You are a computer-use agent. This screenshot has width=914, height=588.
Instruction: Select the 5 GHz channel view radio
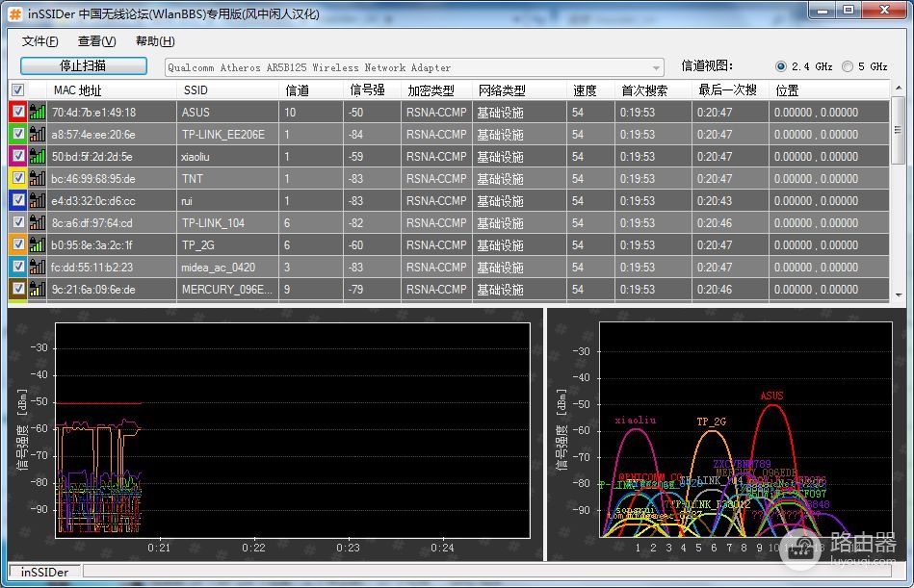pyautogui.click(x=848, y=66)
